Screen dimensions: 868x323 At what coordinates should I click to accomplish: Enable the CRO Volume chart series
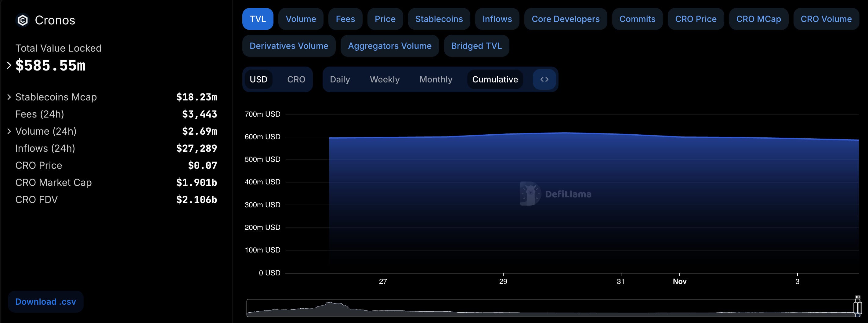point(826,19)
